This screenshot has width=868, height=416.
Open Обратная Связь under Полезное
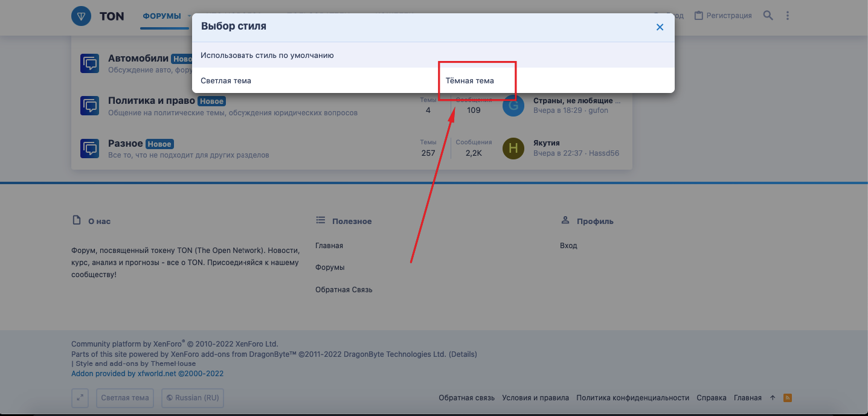(x=344, y=290)
